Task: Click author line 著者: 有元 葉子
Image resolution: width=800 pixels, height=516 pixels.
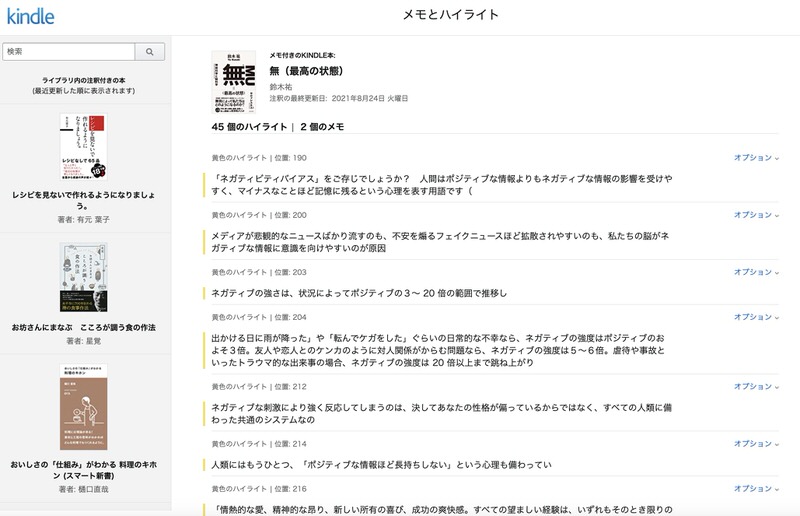Action: 84,219
